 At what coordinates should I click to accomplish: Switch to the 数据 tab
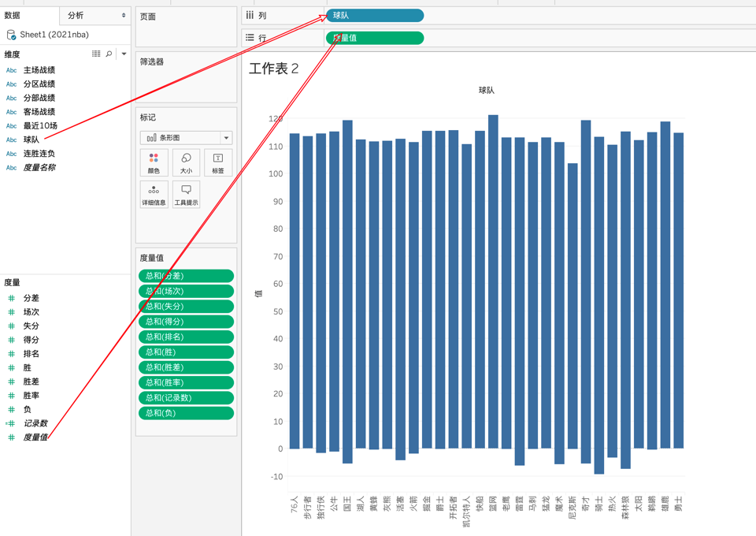pos(12,16)
